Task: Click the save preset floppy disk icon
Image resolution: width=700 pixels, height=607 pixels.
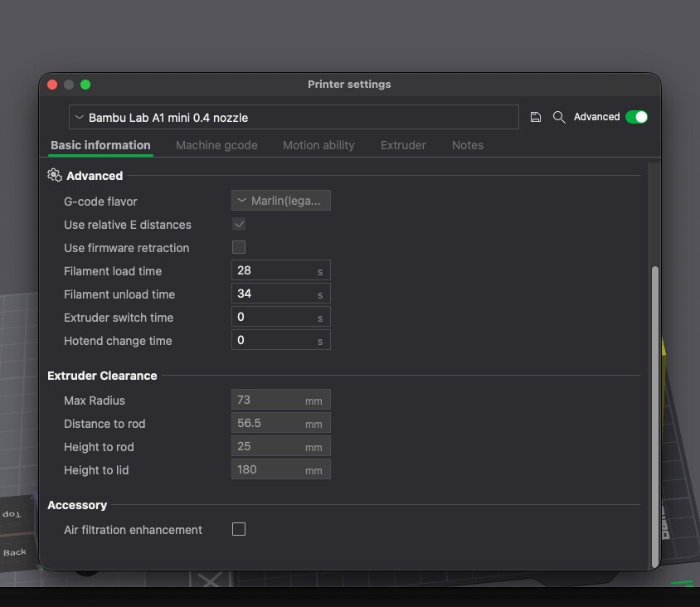Action: (x=535, y=117)
